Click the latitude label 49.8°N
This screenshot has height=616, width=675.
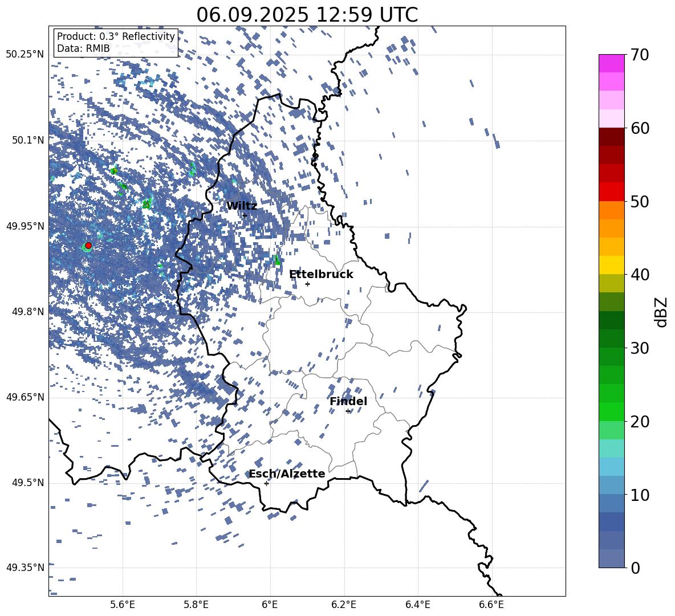(x=28, y=312)
